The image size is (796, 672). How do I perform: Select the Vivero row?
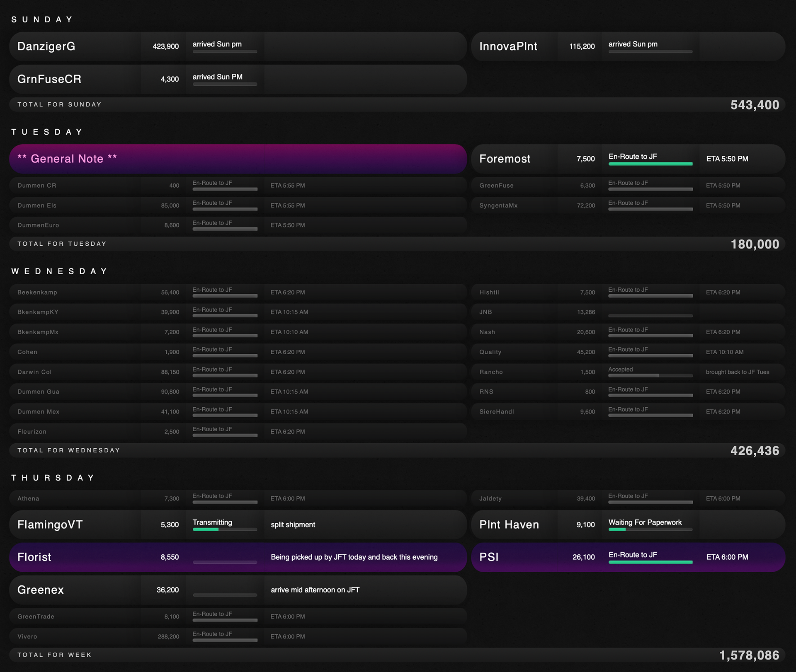point(238,637)
